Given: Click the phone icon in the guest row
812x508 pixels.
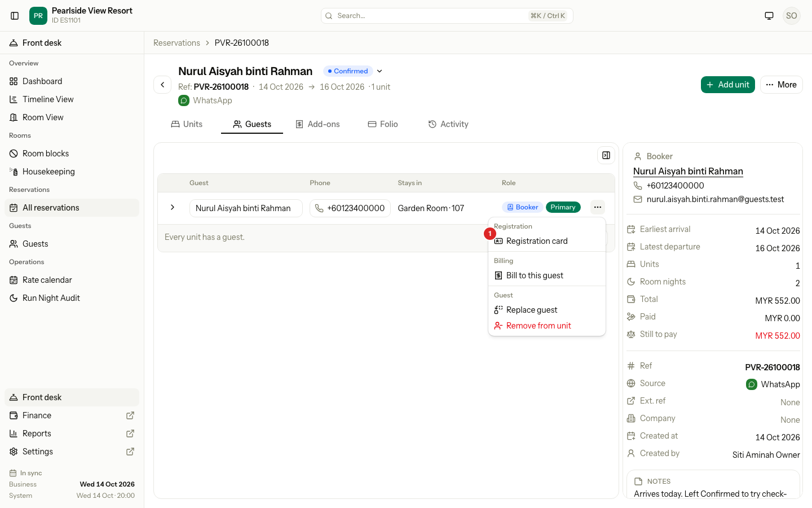Looking at the screenshot, I should click(319, 208).
